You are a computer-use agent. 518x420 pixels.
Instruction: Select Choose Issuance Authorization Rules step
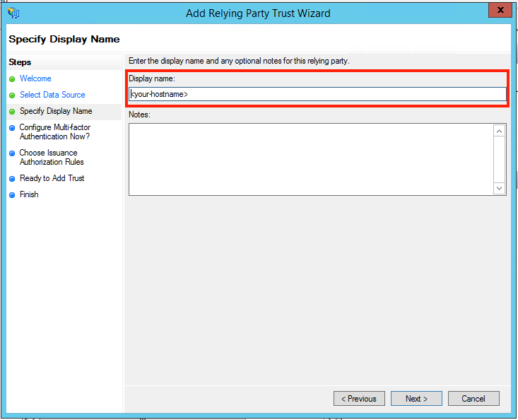tap(52, 157)
